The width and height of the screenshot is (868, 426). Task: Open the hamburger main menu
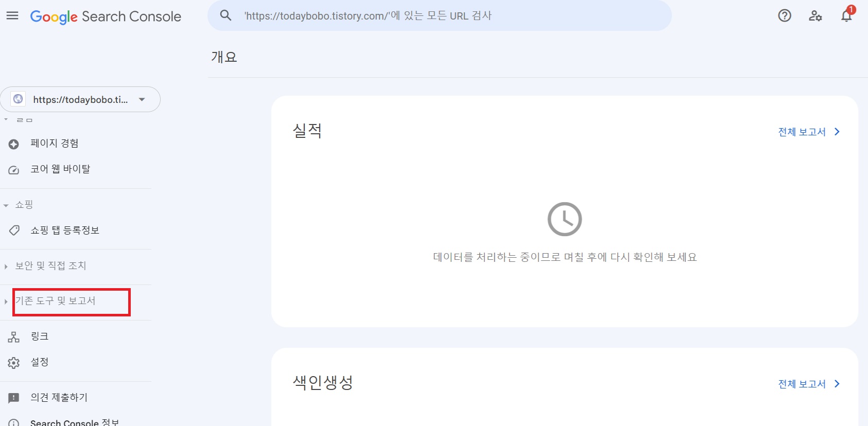tap(12, 16)
